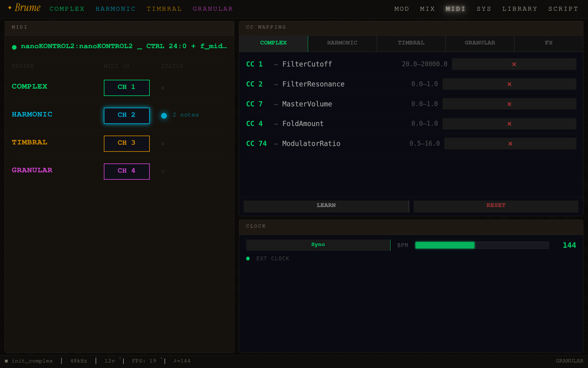Click the blue activity dot showing 2 notes
The image size is (588, 368).
click(164, 116)
